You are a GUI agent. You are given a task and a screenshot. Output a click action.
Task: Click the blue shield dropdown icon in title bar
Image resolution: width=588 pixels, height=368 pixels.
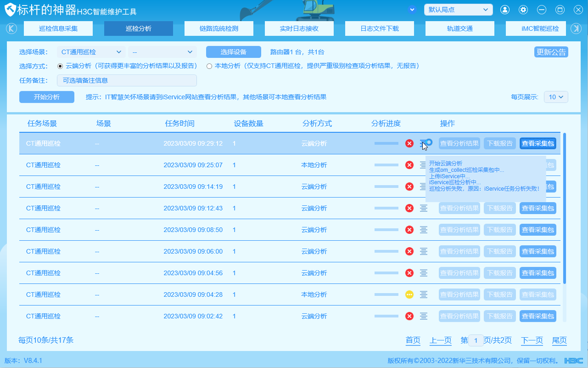point(412,10)
